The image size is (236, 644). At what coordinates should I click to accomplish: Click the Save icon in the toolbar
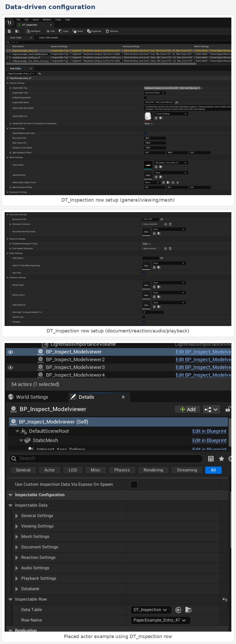point(9,31)
